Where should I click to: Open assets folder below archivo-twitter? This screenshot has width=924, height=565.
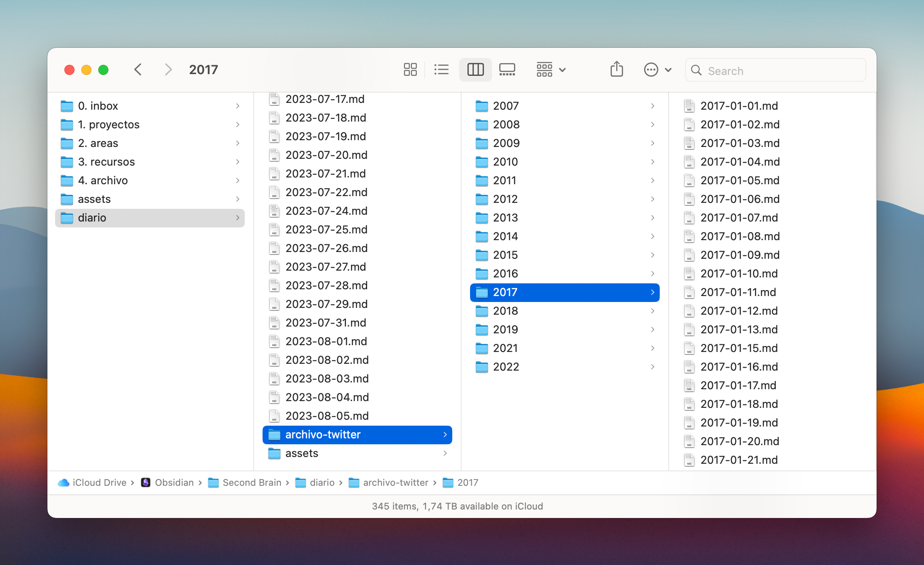(302, 453)
